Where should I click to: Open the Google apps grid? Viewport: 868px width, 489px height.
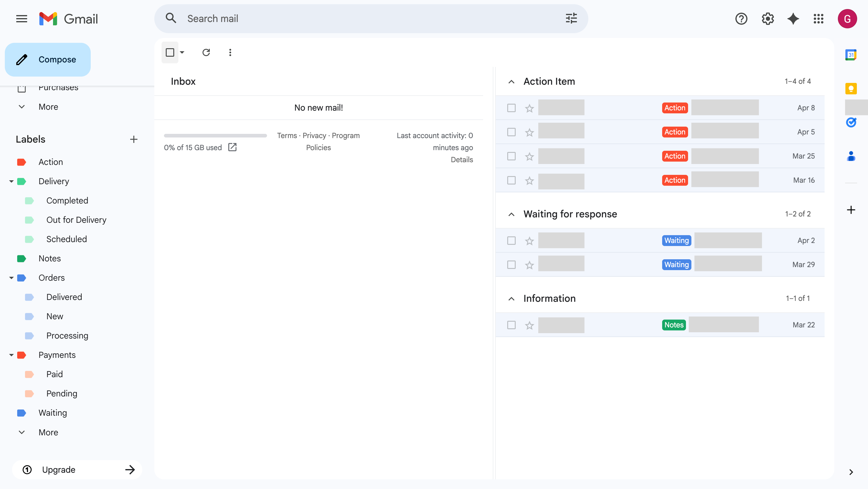coord(818,19)
